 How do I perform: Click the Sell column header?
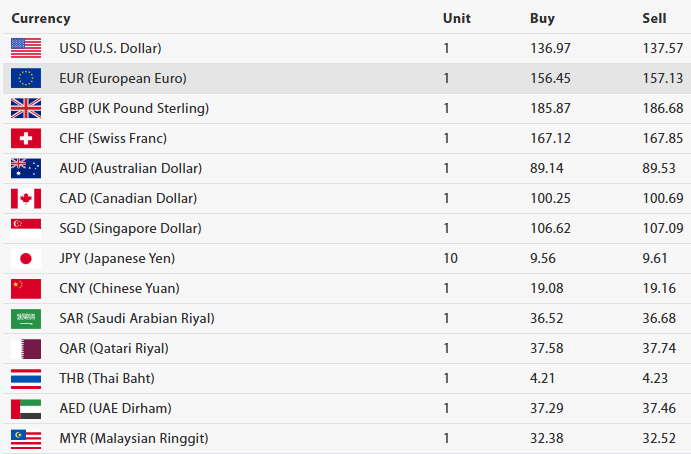pos(654,18)
